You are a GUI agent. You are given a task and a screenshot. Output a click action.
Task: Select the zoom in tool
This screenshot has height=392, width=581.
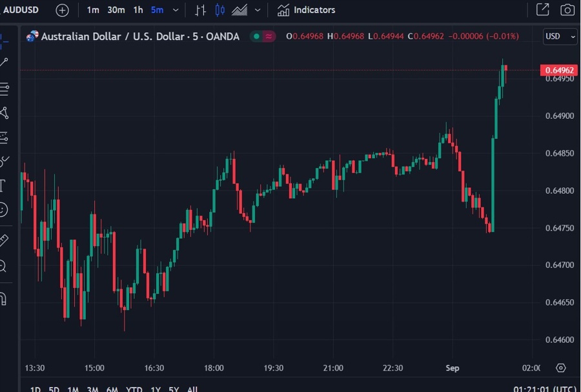(3, 266)
